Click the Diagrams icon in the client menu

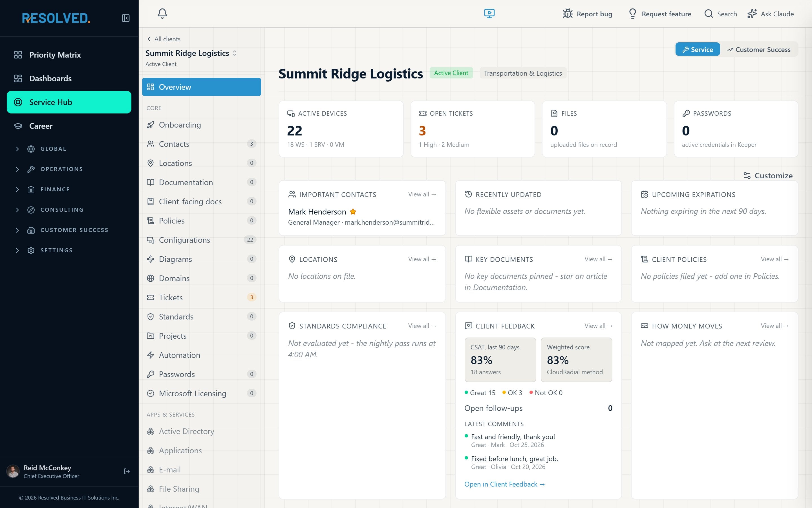click(151, 259)
